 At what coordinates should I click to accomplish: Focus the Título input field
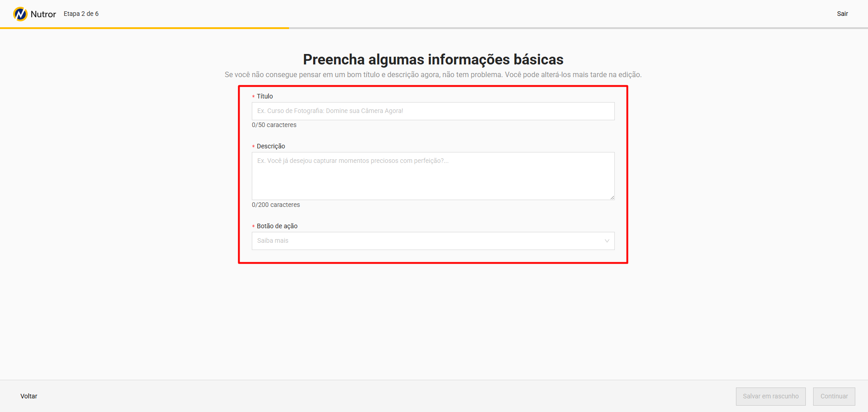(x=433, y=111)
